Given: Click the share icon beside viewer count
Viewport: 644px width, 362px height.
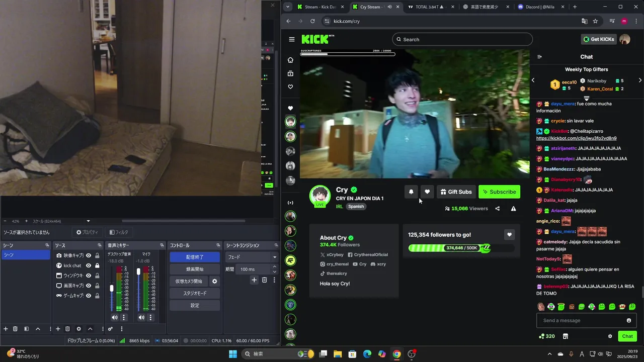Looking at the screenshot, I should tap(498, 209).
